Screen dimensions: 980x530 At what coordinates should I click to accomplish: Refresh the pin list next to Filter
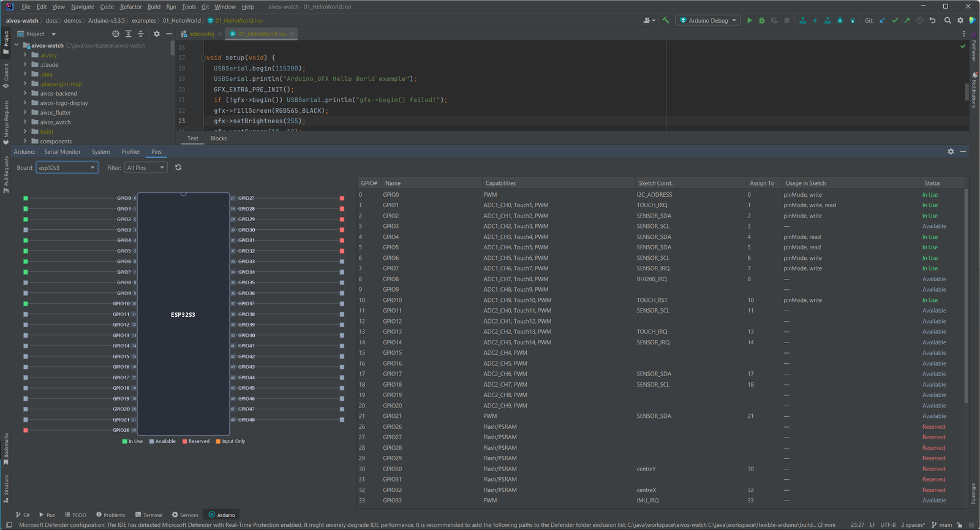[178, 167]
